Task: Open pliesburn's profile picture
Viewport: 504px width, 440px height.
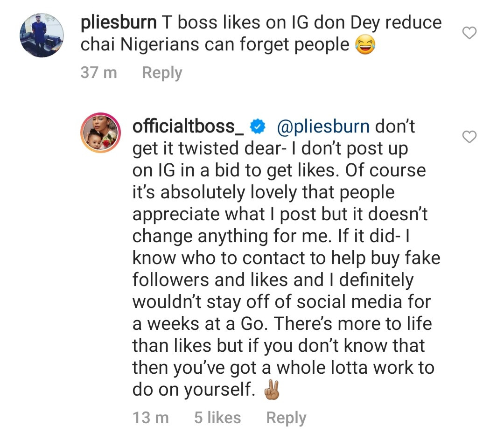Action: 42,35
